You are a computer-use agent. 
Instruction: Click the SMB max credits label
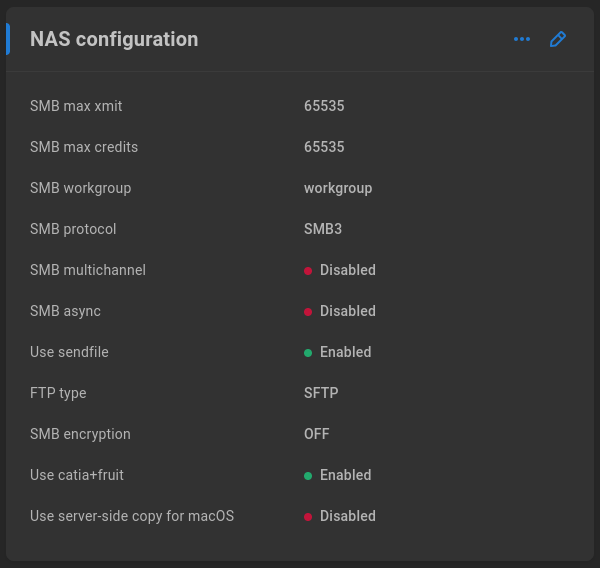pos(84,147)
